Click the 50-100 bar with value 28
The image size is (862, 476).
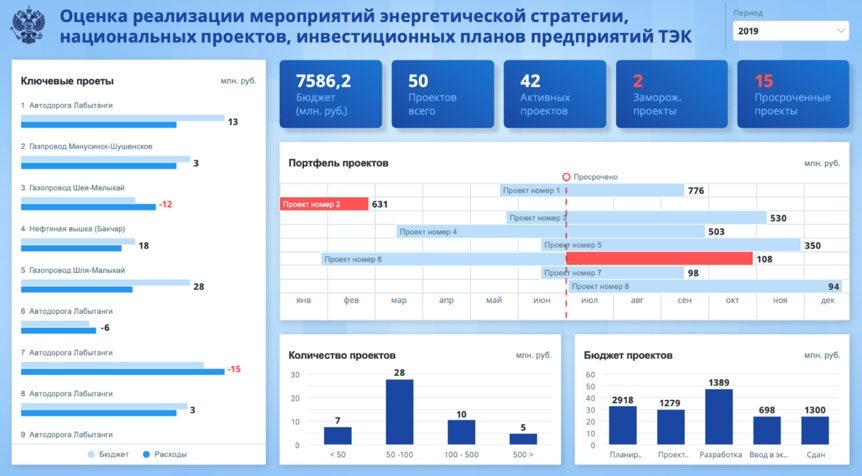400,412
